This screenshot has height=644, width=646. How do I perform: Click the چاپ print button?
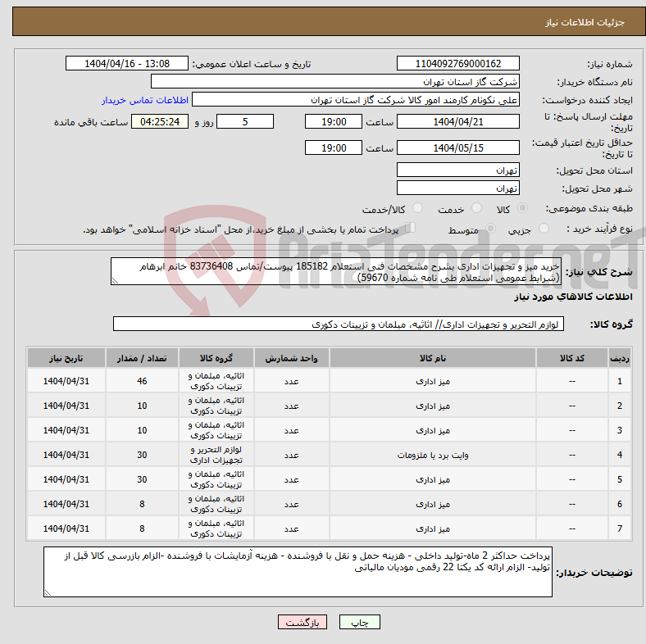click(359, 622)
